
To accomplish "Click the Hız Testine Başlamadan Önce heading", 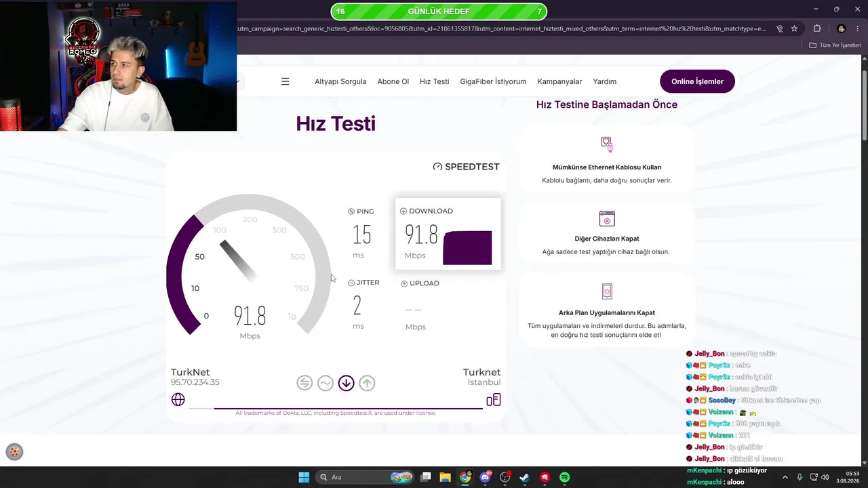I will click(607, 104).
